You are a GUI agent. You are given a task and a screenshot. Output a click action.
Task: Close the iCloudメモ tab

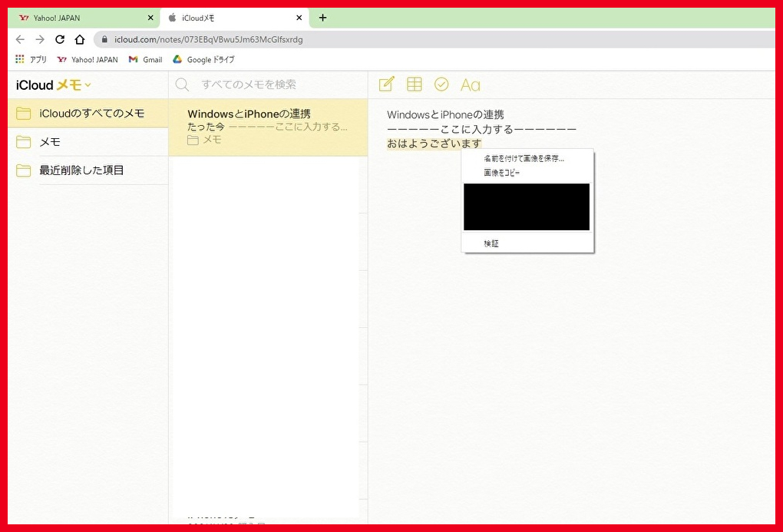pos(299,18)
